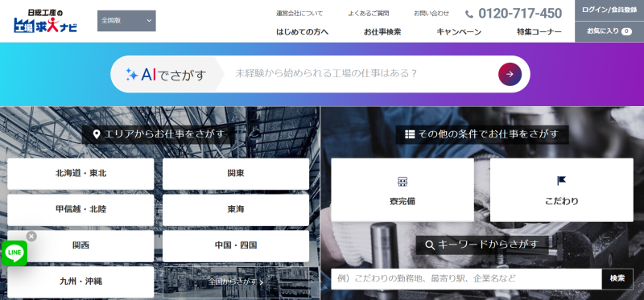
Task: Select 九州・沖縄 area
Action: [81, 282]
